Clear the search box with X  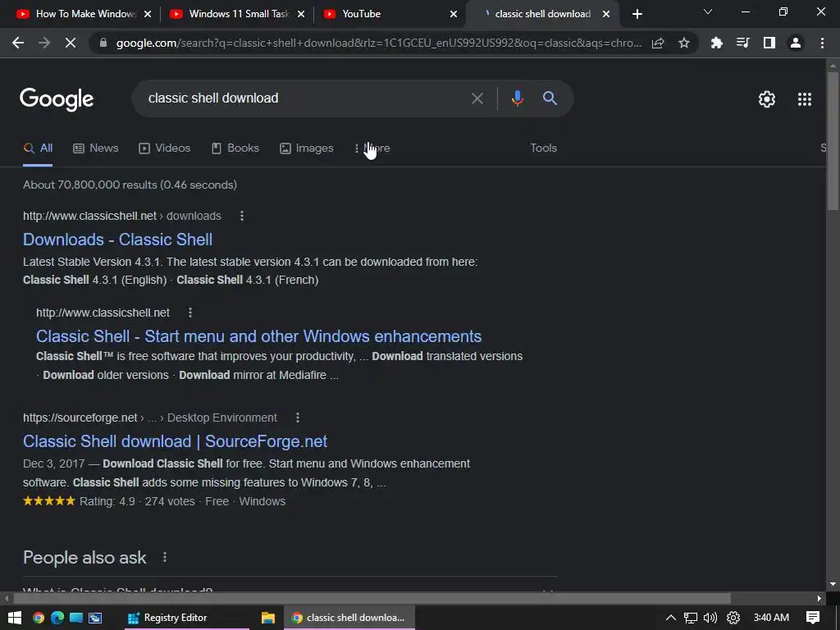click(477, 98)
